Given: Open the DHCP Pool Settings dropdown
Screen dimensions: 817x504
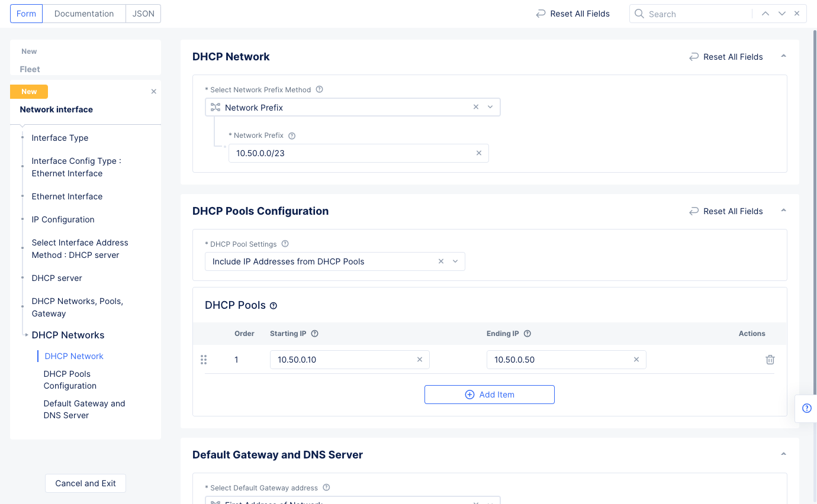Looking at the screenshot, I should pyautogui.click(x=455, y=261).
